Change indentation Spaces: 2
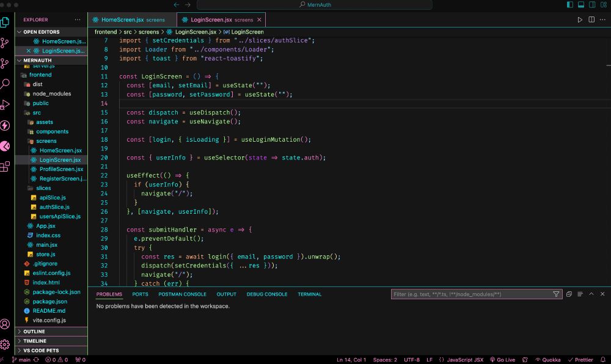 385,360
